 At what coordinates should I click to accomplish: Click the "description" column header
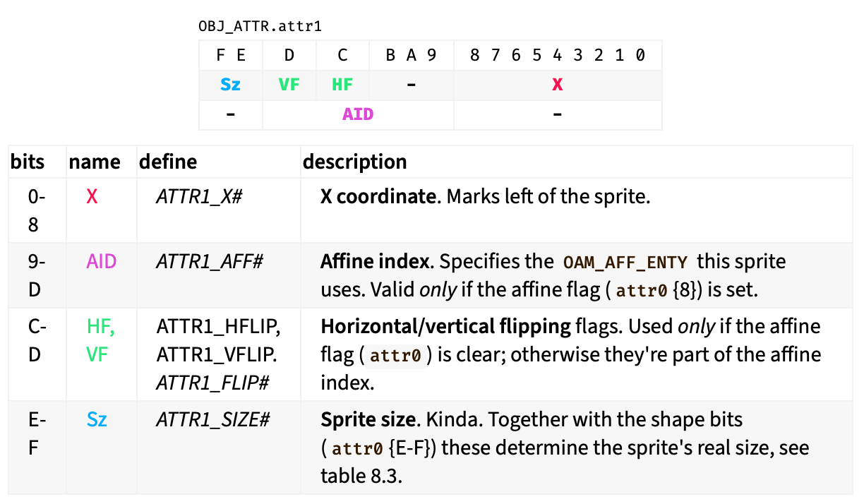354,162
